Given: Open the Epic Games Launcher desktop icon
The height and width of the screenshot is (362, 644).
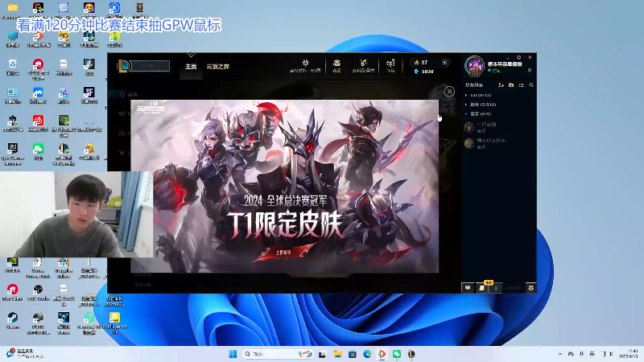Looking at the screenshot, I should pos(13,154).
